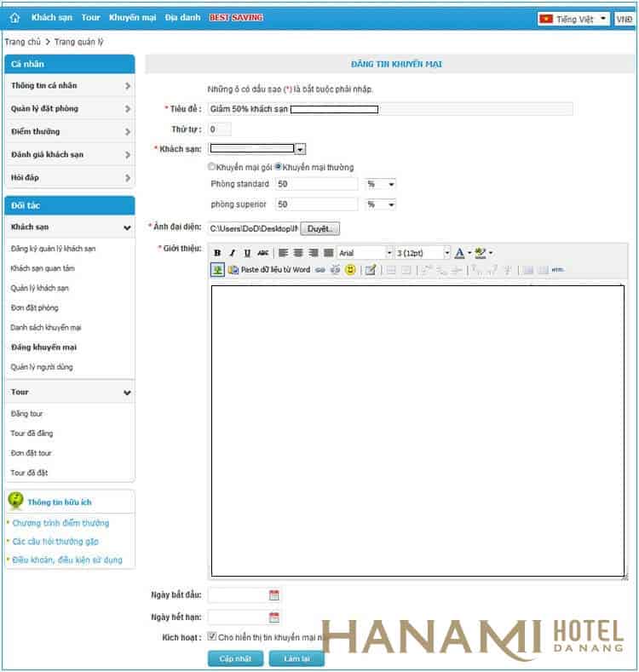
Task: Click the Cập nhật button
Action: point(234,659)
